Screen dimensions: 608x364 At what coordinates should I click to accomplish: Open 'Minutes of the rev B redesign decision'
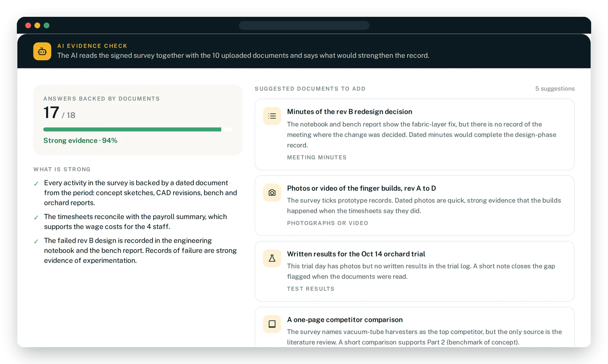414,134
